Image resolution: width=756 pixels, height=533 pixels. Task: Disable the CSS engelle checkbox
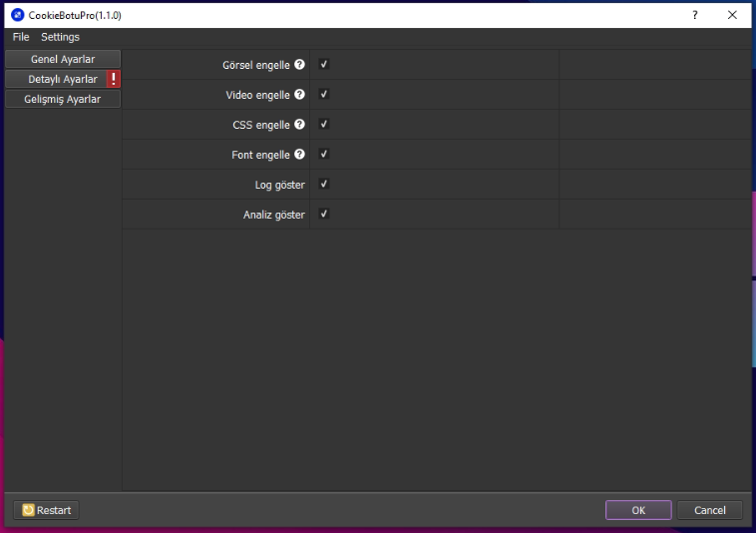[x=324, y=125]
